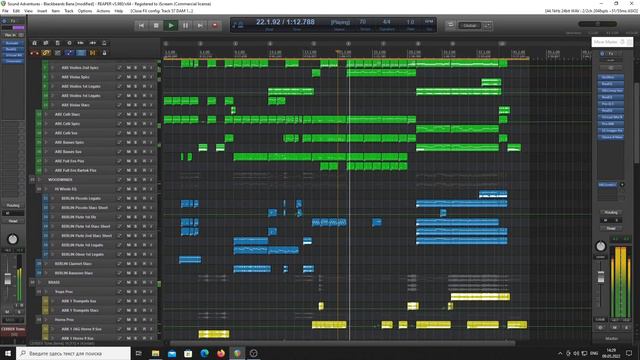This screenshot has height=360, width=640.
Task: Toggle item grouping toolbar icon
Action: coord(46,53)
